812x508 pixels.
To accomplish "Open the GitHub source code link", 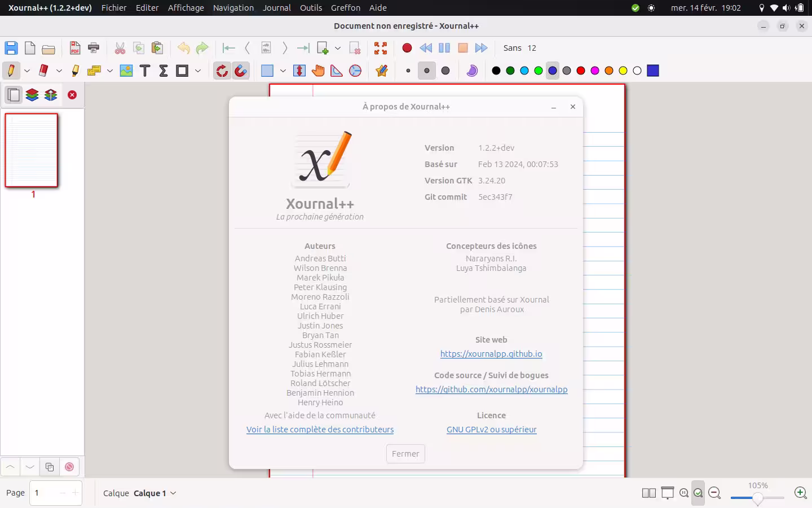I will point(492,389).
